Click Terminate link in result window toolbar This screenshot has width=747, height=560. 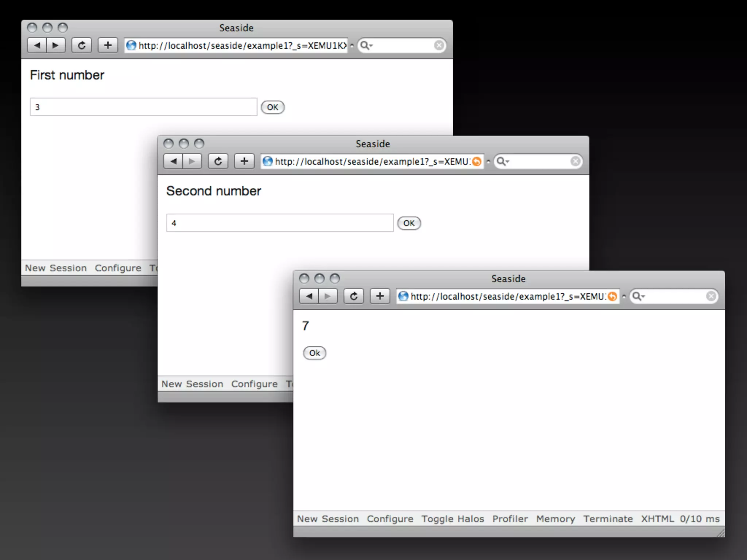click(x=608, y=519)
